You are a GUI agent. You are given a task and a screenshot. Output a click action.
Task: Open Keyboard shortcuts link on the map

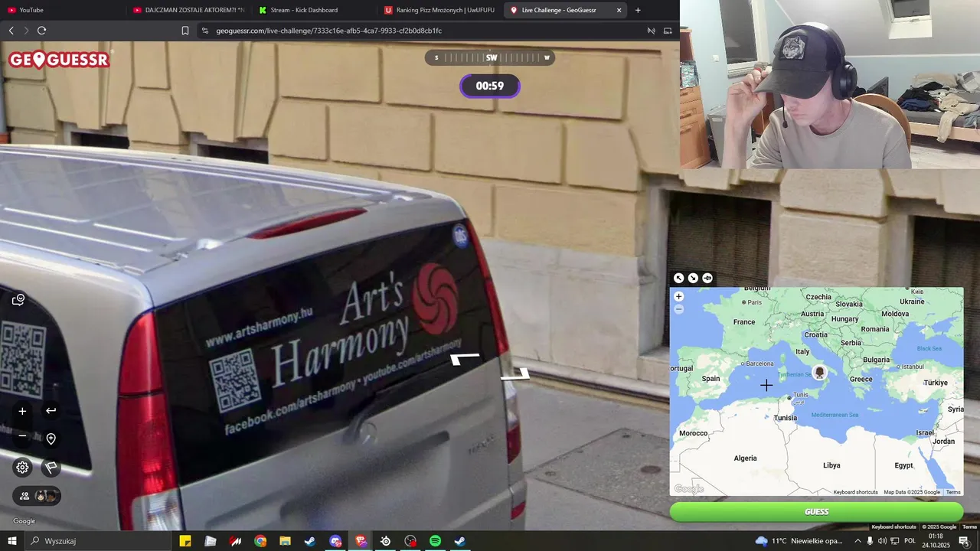pos(855,492)
